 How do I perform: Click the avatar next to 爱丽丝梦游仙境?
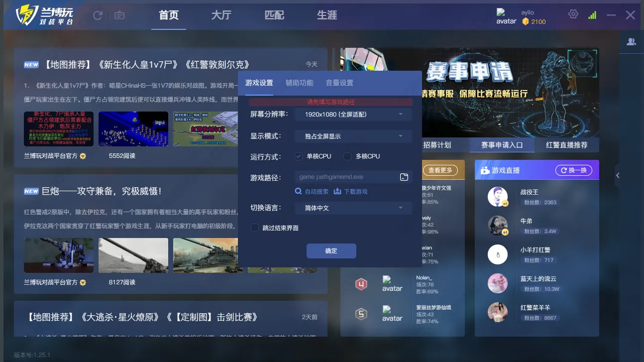[392, 314]
